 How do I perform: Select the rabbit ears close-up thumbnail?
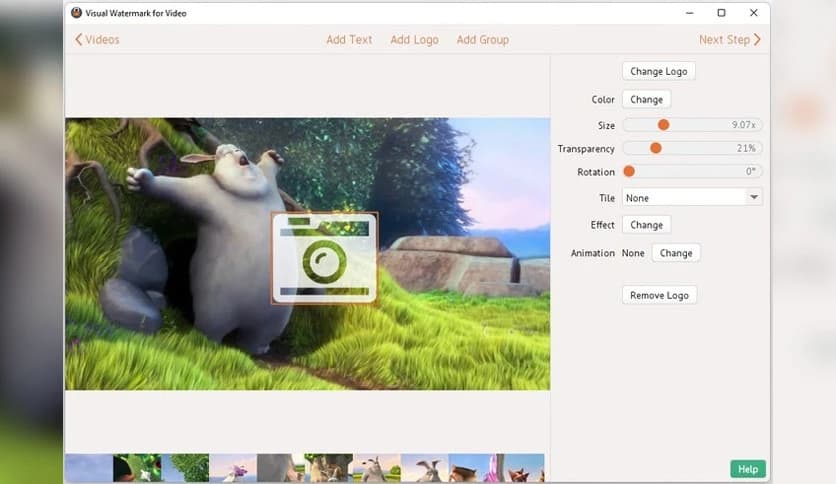pos(424,468)
